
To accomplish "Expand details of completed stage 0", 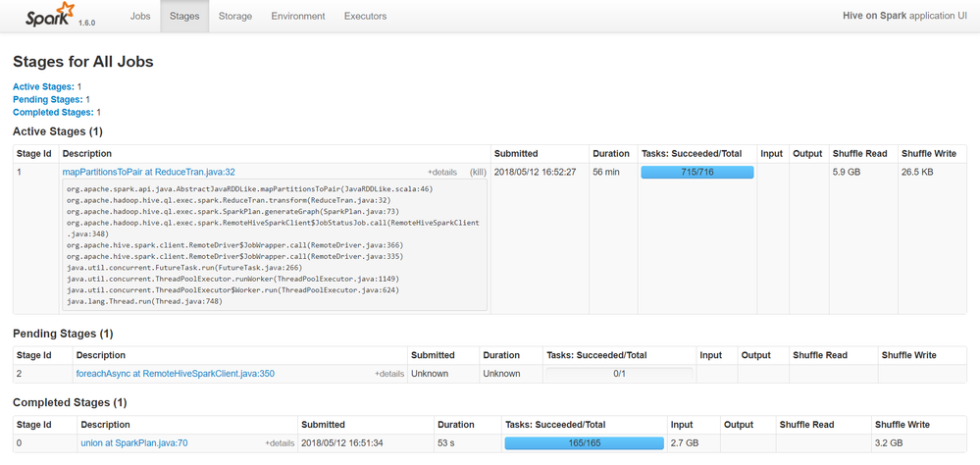I will point(280,443).
